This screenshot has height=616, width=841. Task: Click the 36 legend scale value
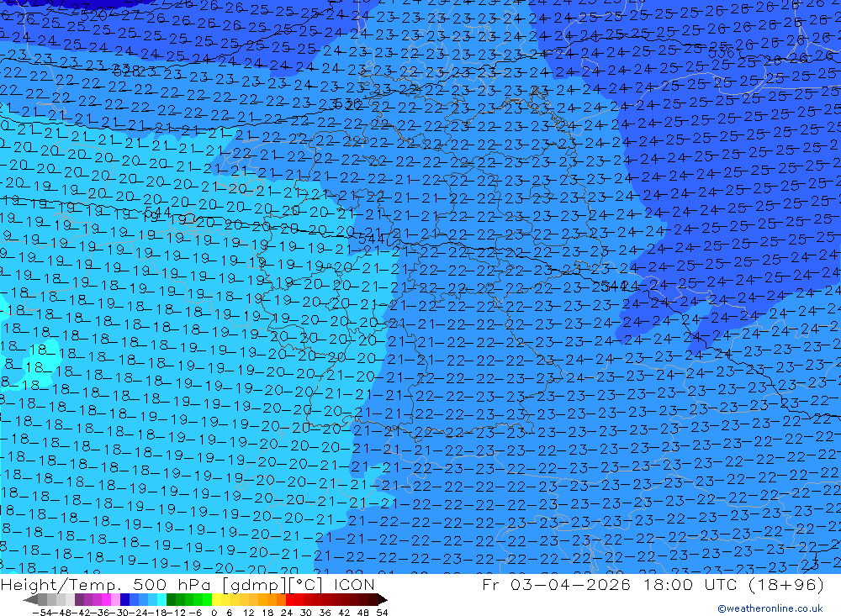click(x=325, y=613)
